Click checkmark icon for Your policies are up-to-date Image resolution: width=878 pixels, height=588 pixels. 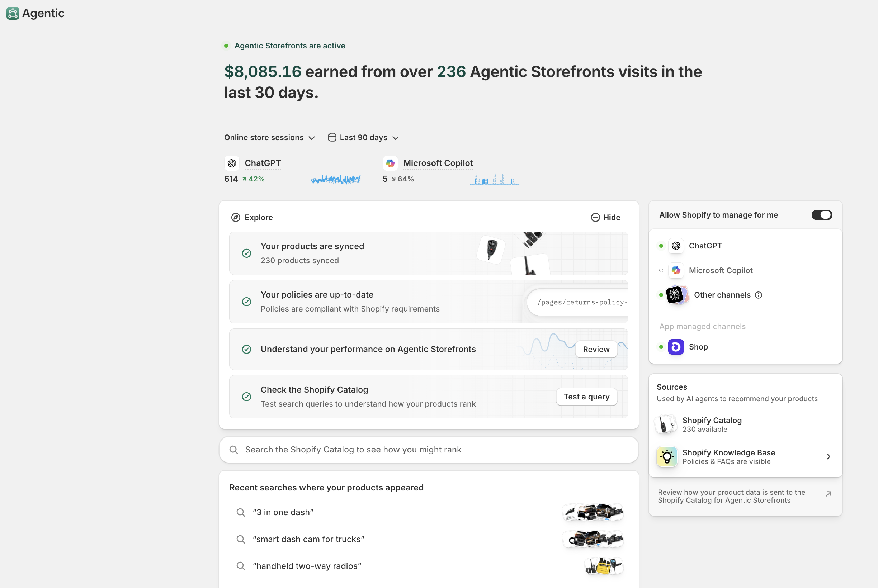point(246,302)
